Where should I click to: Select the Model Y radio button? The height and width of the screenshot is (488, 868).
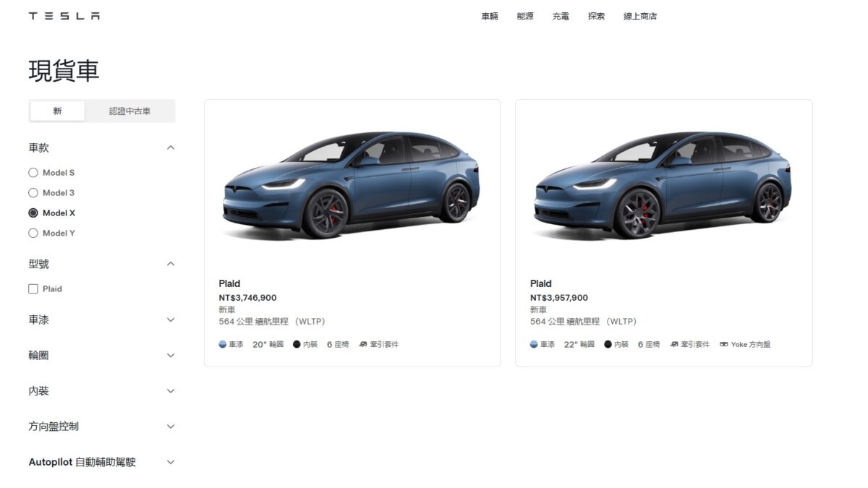tap(33, 233)
